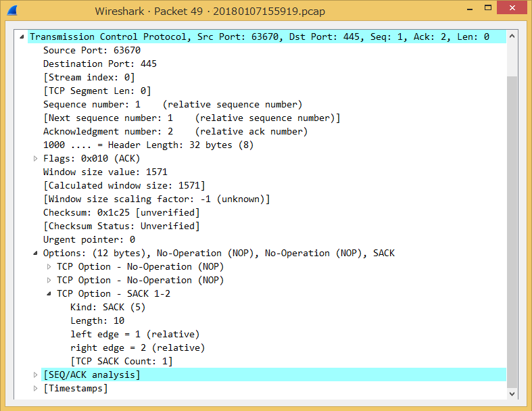
Task: Collapse the TCP Option SACK 1-2 node
Action: tap(49, 294)
